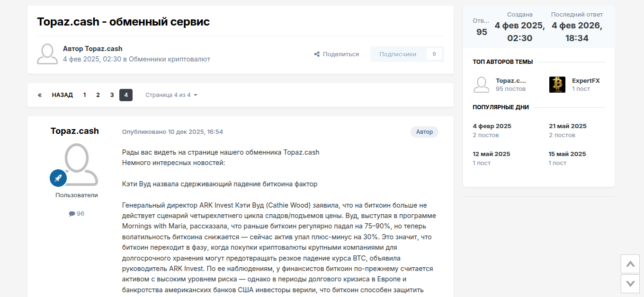Click the Автор badge on the post

point(425,132)
